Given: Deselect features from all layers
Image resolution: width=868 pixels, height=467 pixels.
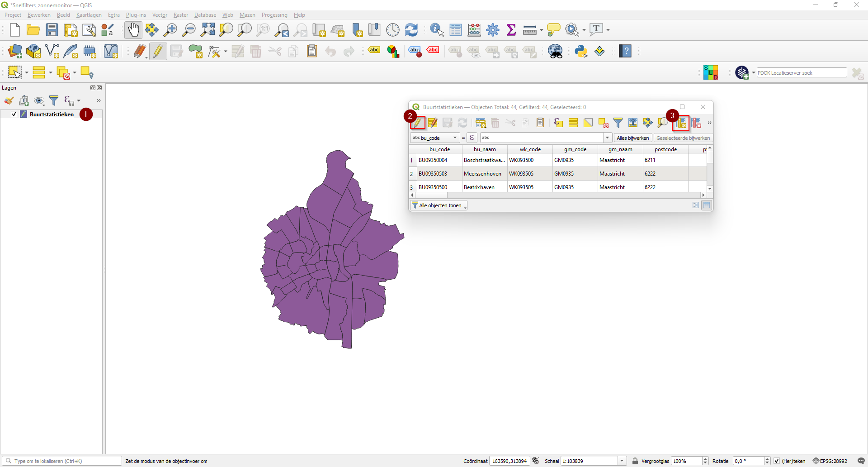Looking at the screenshot, I should pos(64,72).
